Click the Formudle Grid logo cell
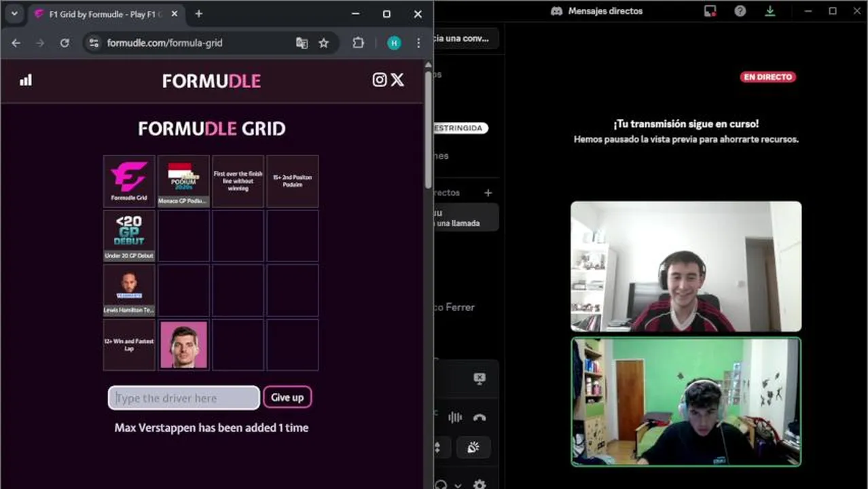The image size is (868, 489). click(x=129, y=181)
